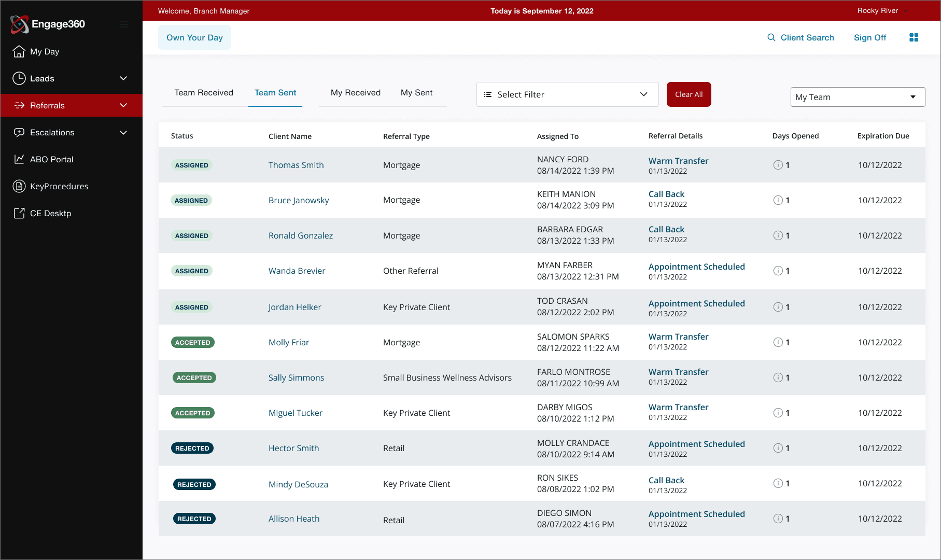The height and width of the screenshot is (560, 941).
Task: Collapse the Leads section chevron
Action: coord(123,78)
